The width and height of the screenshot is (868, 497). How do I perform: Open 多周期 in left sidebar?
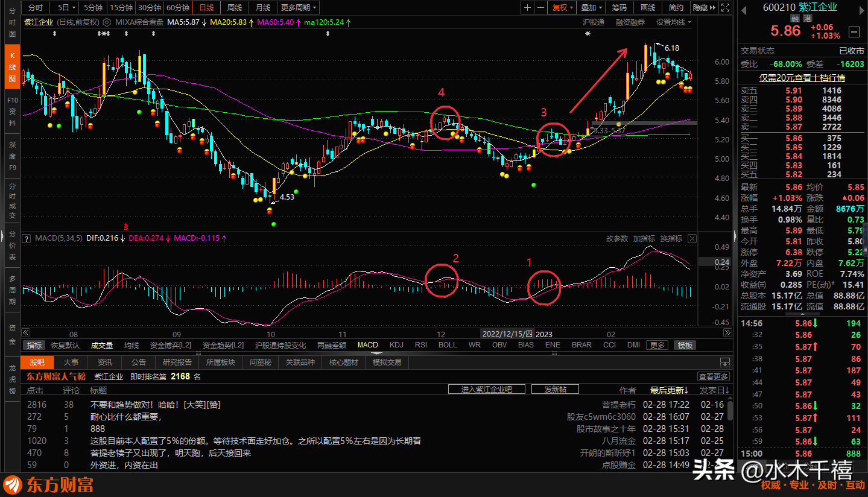tap(12, 290)
